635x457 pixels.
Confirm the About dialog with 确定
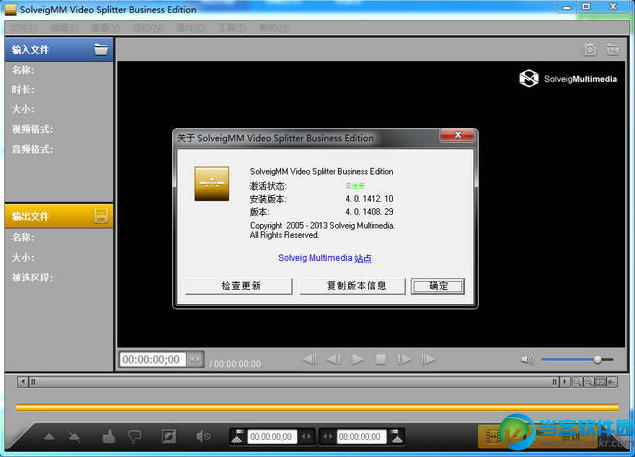438,286
